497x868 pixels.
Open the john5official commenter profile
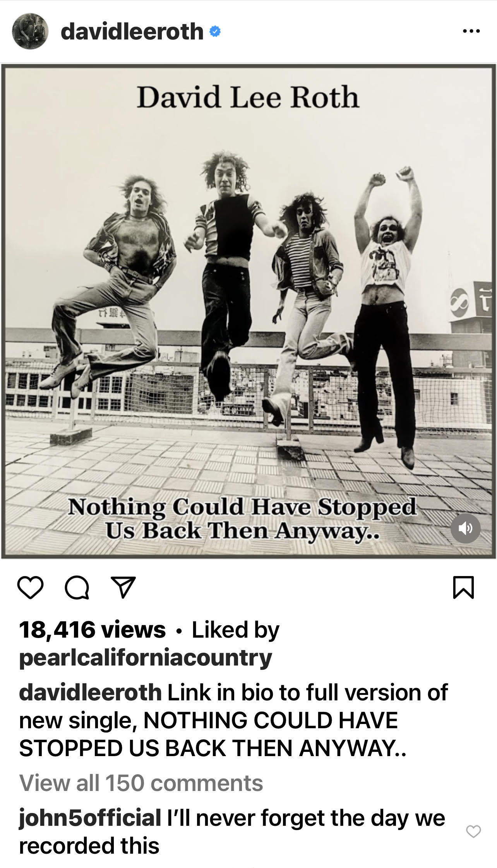[x=90, y=818]
